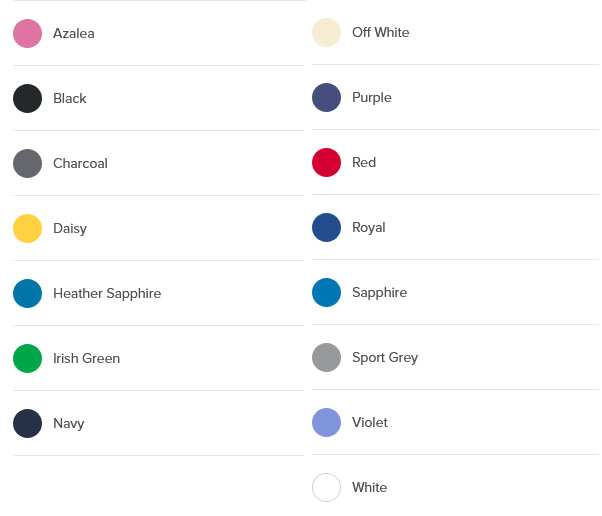Click the Sport Grey label text

385,358
